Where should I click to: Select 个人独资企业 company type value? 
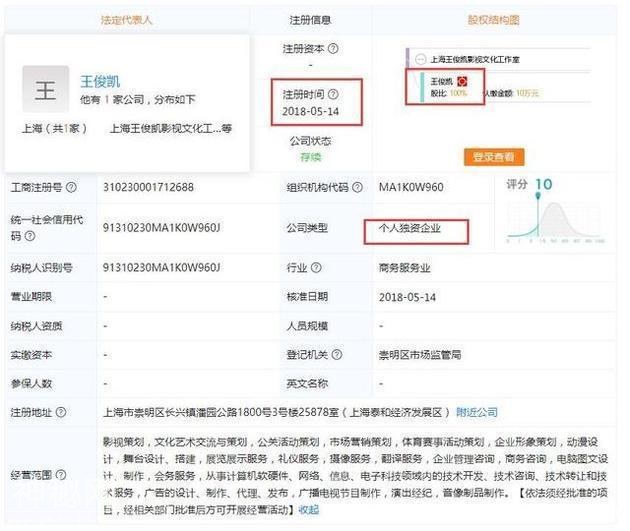[x=409, y=228]
